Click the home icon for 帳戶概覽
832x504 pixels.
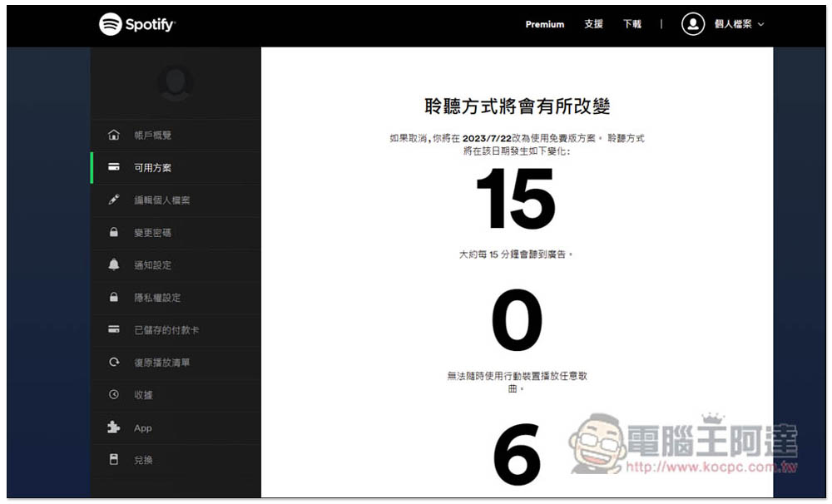113,135
